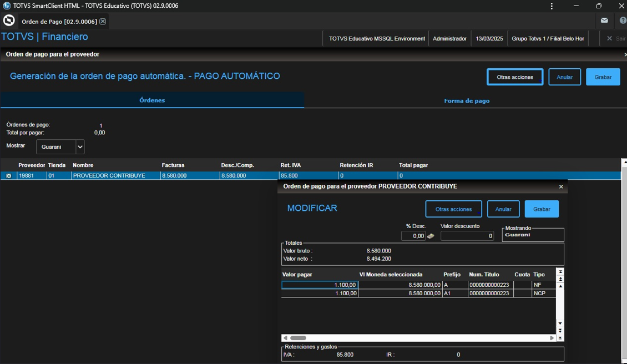Open the Mostrar currency dropdown

tap(80, 147)
